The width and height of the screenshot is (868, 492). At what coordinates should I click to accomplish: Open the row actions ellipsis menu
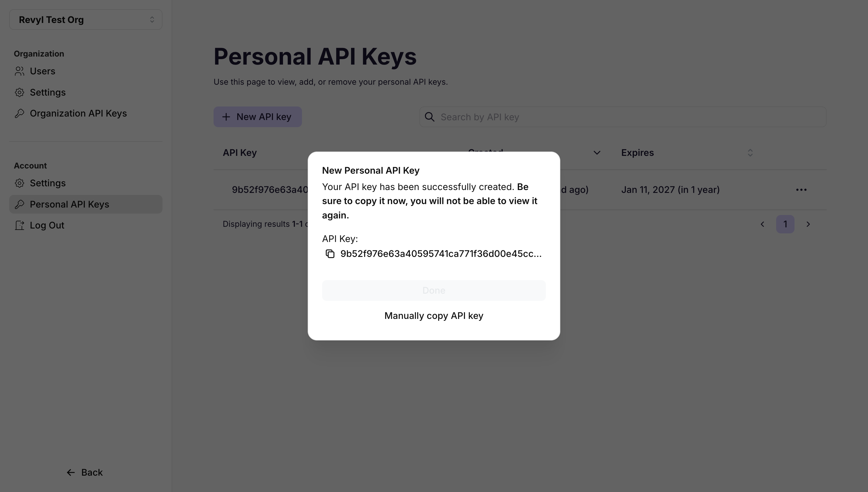click(x=801, y=189)
